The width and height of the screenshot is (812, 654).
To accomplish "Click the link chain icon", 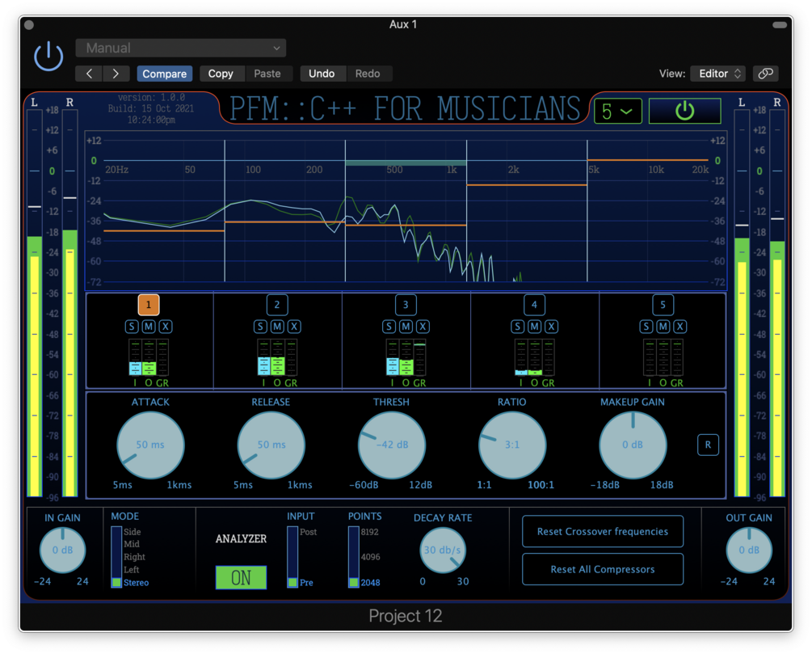I will pos(765,74).
